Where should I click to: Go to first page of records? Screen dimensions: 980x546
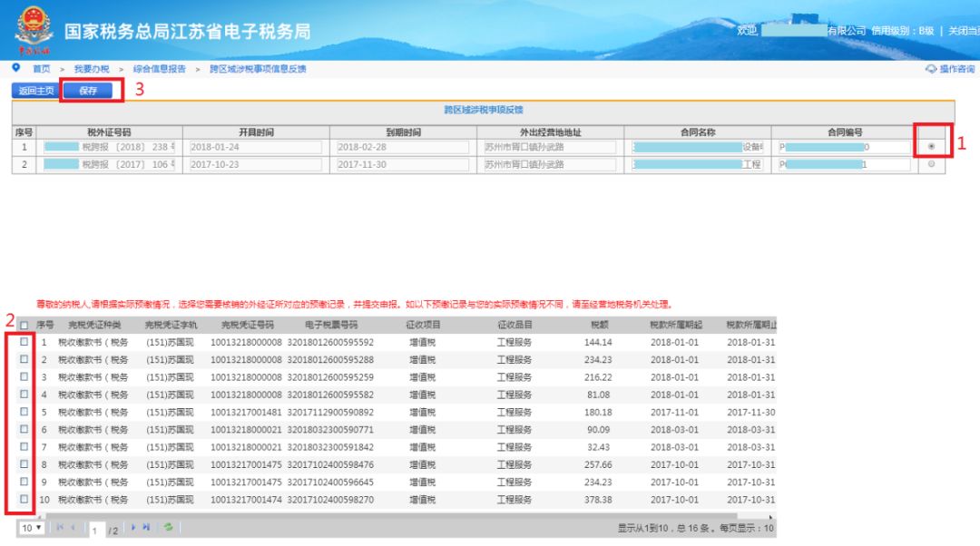[x=60, y=527]
